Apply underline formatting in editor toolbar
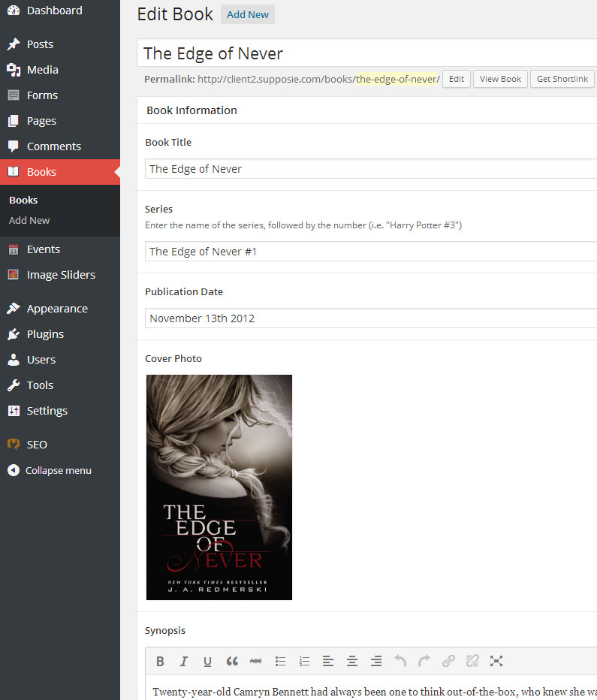The height and width of the screenshot is (700, 597). tap(207, 661)
